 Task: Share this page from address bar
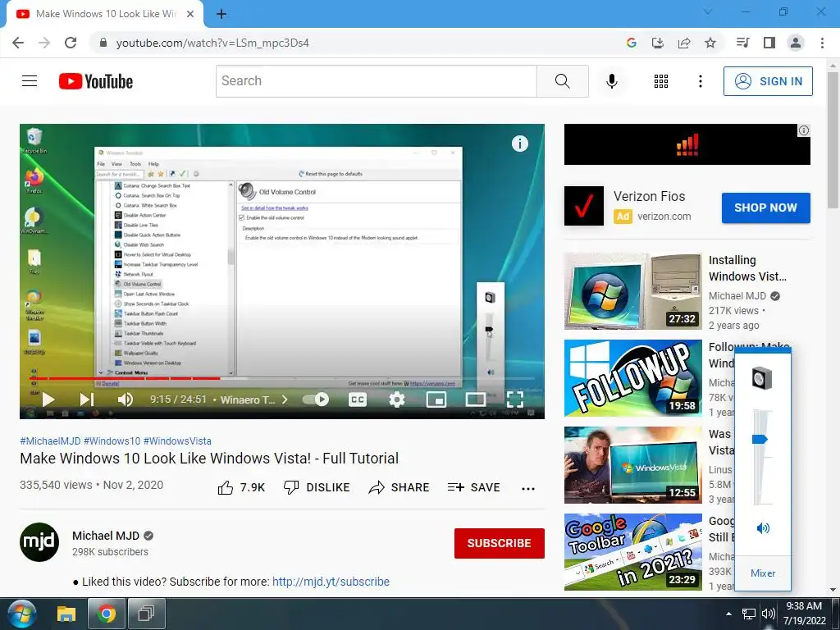coord(684,43)
